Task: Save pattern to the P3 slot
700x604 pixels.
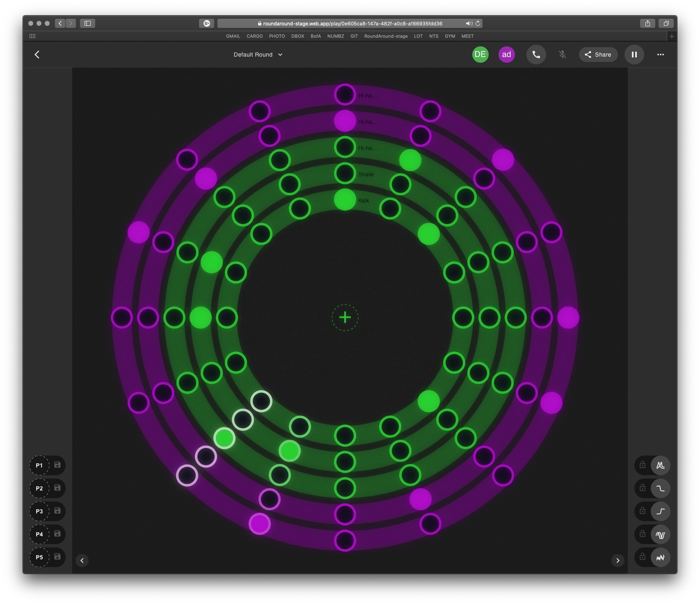Action: pyautogui.click(x=57, y=511)
